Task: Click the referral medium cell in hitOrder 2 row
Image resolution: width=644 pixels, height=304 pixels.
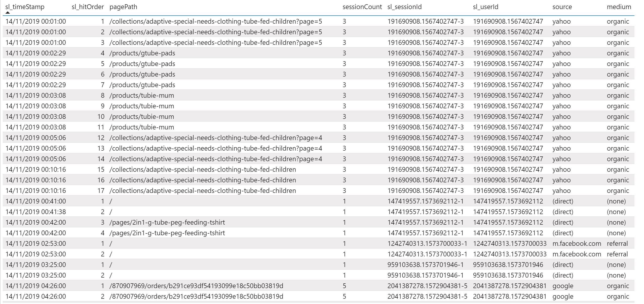Action: point(617,254)
